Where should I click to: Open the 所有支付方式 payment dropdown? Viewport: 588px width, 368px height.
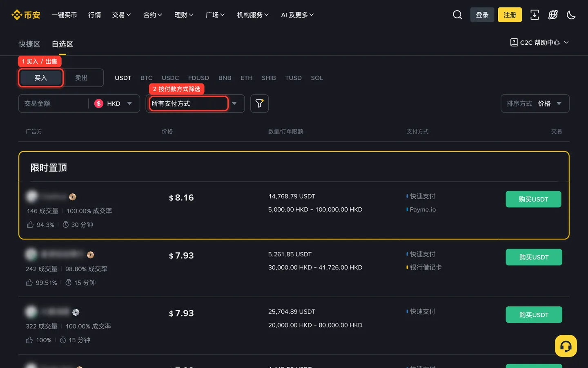click(x=195, y=103)
